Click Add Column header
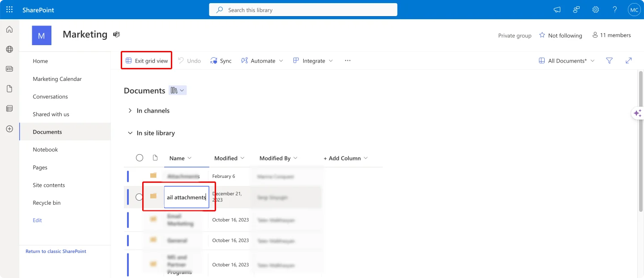 [x=346, y=158]
